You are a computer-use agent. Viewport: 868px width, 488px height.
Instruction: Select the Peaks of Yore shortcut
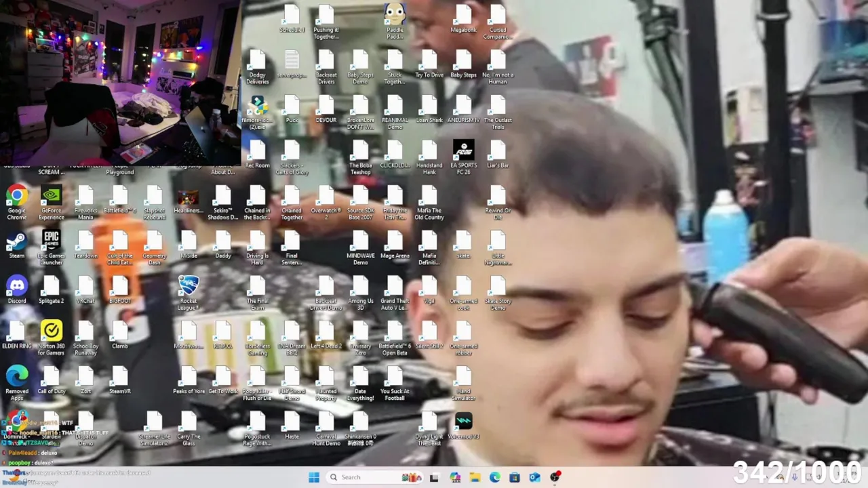pyautogui.click(x=189, y=381)
